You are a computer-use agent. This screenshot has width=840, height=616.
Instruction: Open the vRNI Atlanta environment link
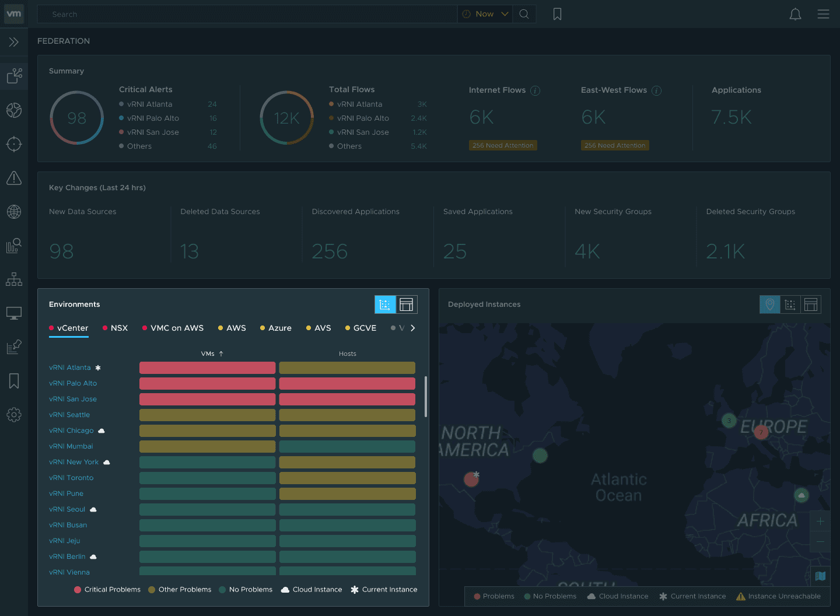(x=70, y=367)
